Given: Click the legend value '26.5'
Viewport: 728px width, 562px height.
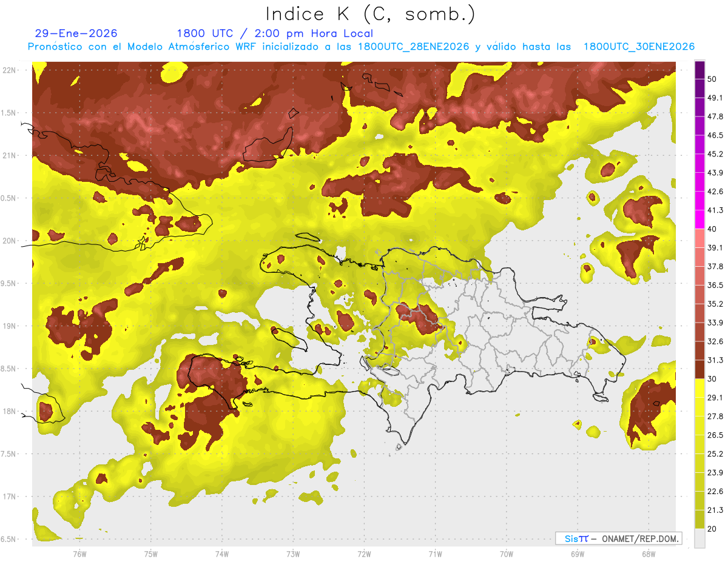Looking at the screenshot, I should point(715,435).
